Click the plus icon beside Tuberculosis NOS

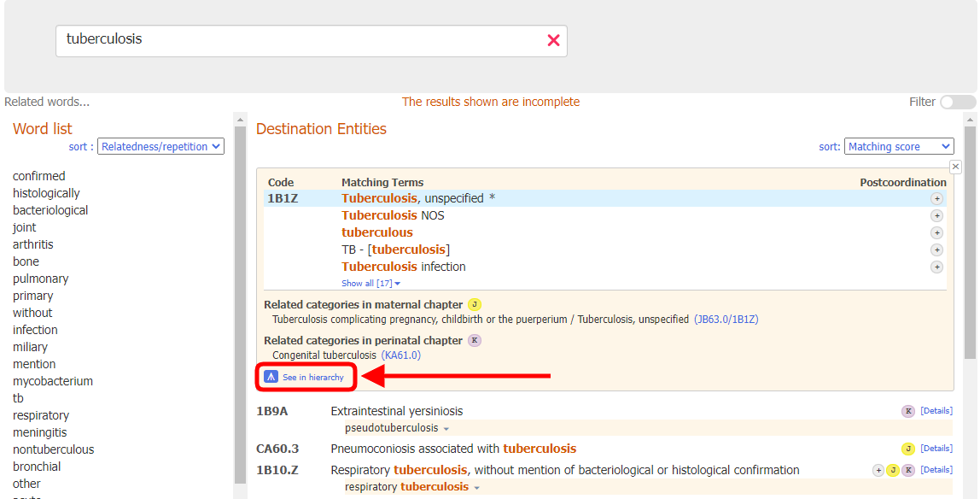click(936, 215)
